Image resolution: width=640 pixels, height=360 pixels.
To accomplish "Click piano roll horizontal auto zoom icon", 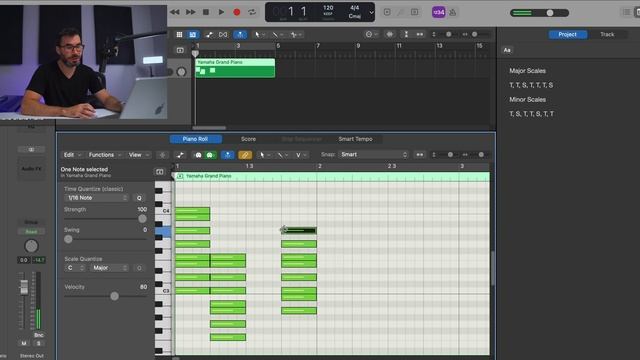I will pos(420,155).
